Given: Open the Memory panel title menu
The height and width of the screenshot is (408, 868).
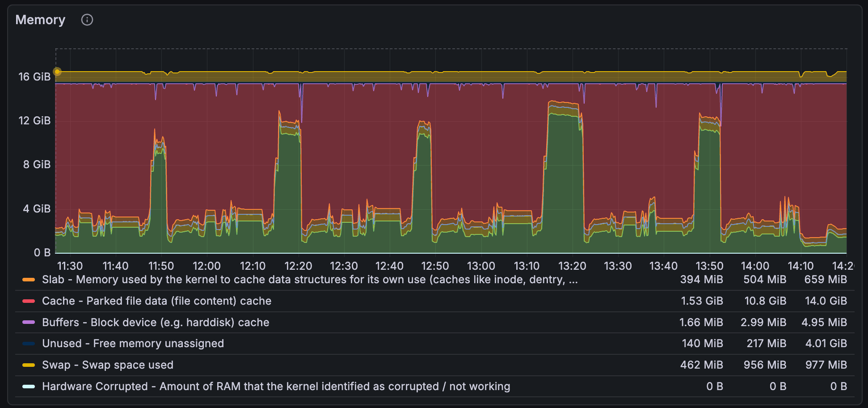Looking at the screenshot, I should point(40,20).
